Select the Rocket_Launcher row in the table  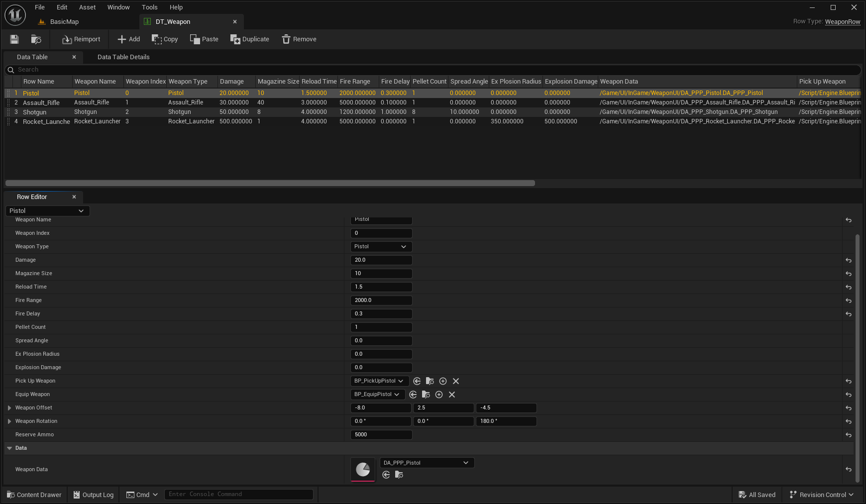pyautogui.click(x=433, y=121)
